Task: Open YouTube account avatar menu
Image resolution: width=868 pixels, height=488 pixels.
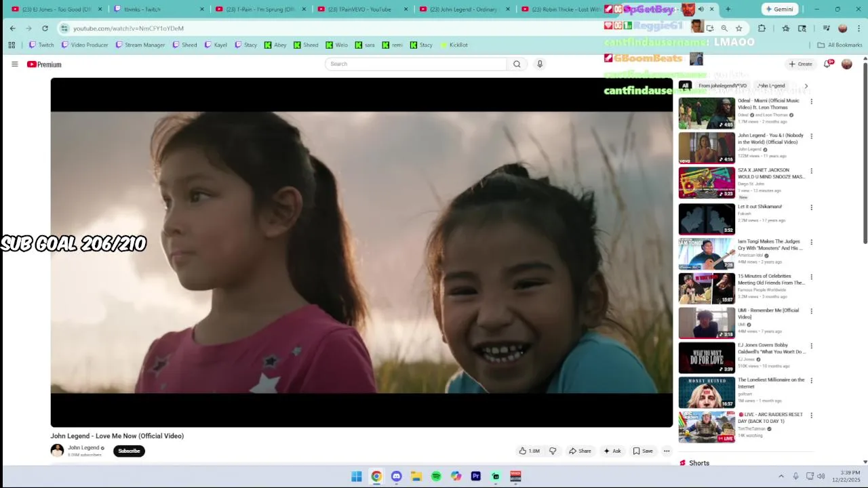Action: [846, 64]
